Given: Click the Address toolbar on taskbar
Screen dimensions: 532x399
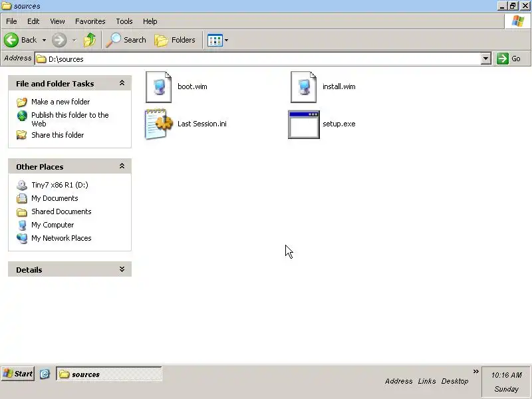Looking at the screenshot, I should [x=398, y=381].
